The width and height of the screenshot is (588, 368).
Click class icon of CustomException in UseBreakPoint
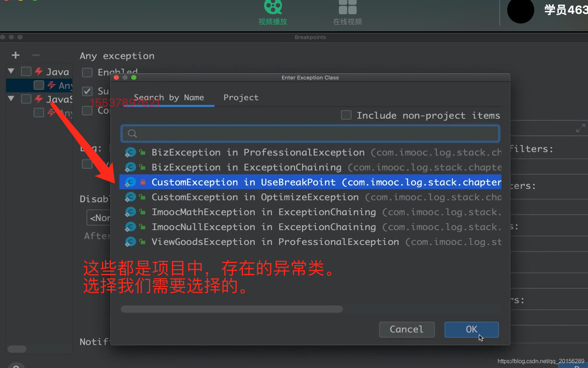pyautogui.click(x=130, y=182)
